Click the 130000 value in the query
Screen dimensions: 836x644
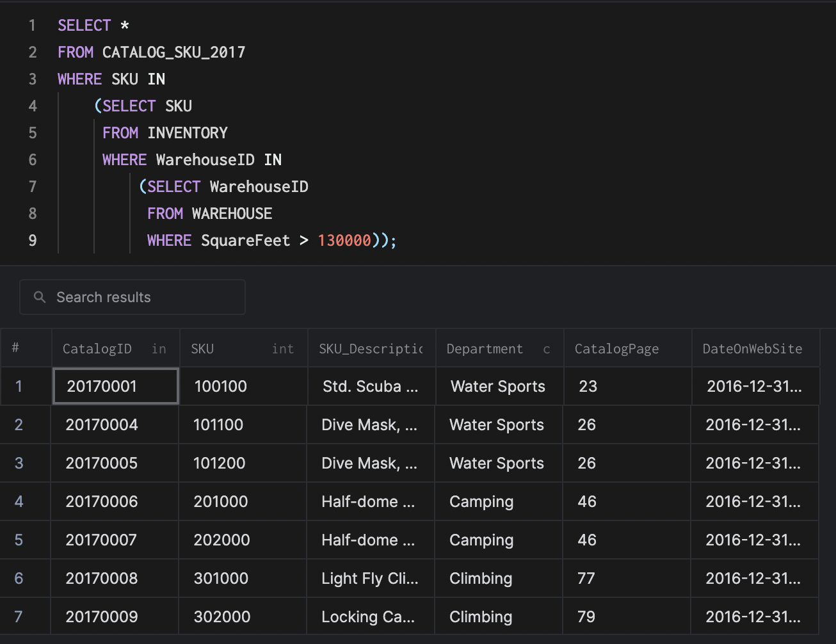(x=344, y=241)
